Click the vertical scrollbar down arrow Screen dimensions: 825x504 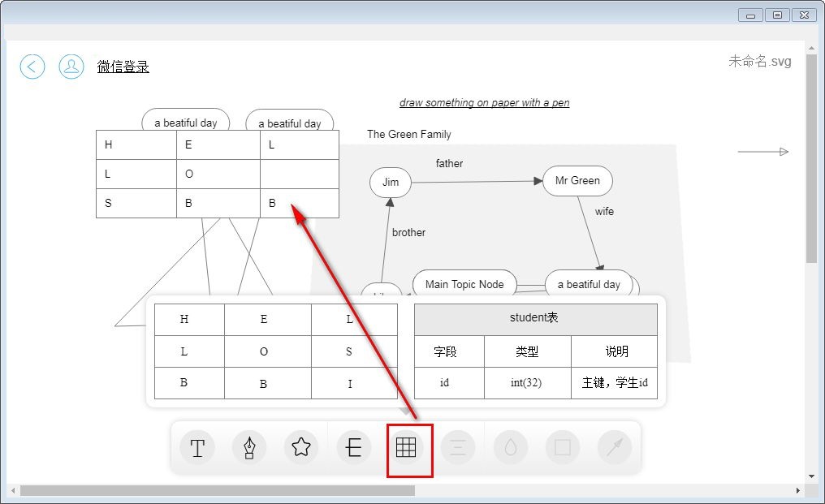pos(811,476)
